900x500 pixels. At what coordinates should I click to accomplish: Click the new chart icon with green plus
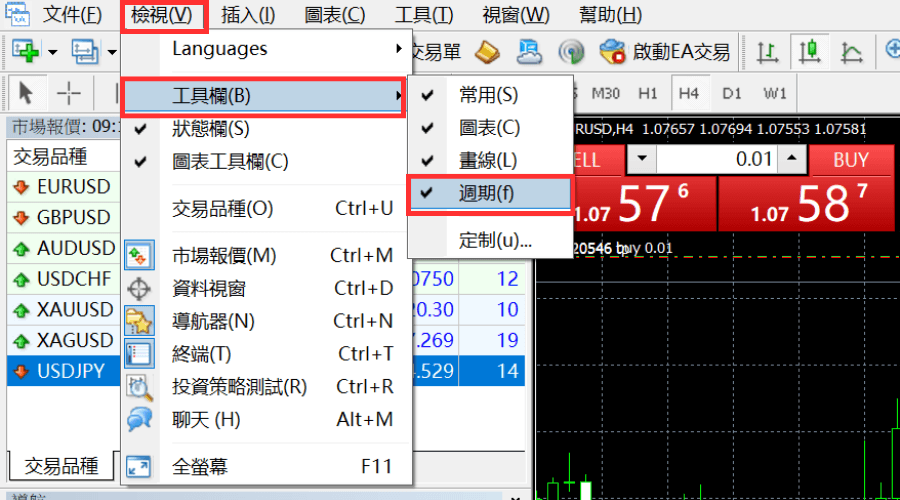25,52
